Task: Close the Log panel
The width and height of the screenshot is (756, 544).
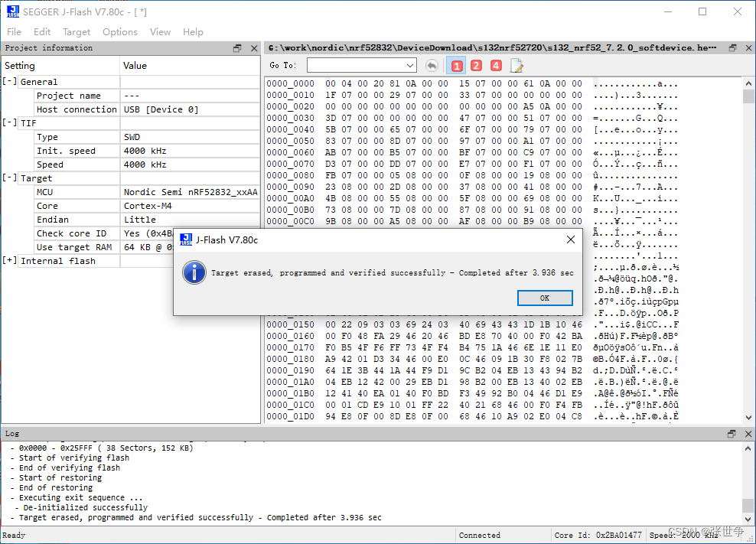Action: [x=748, y=434]
